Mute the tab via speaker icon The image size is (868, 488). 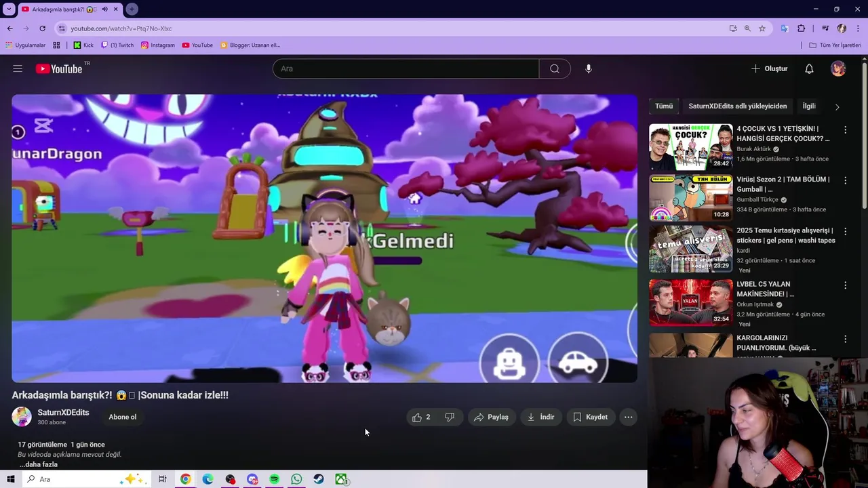pyautogui.click(x=104, y=9)
